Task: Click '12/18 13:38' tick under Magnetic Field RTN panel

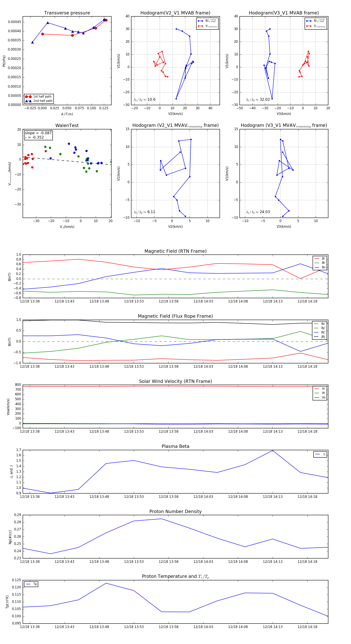Action: pos(30,301)
